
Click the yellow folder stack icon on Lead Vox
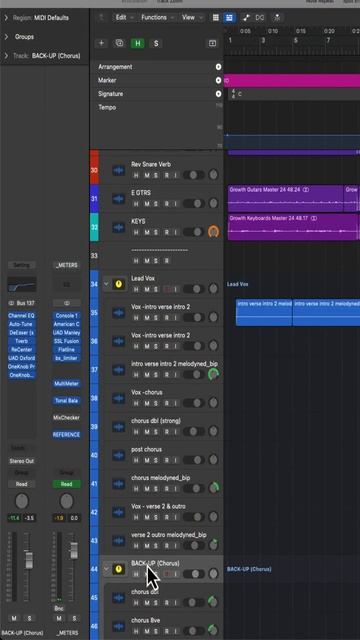click(x=119, y=284)
